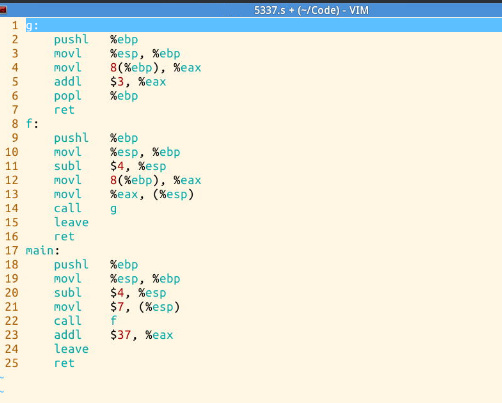The image size is (502, 403).
Task: Click 'subl' on line 20
Action: coord(68,293)
